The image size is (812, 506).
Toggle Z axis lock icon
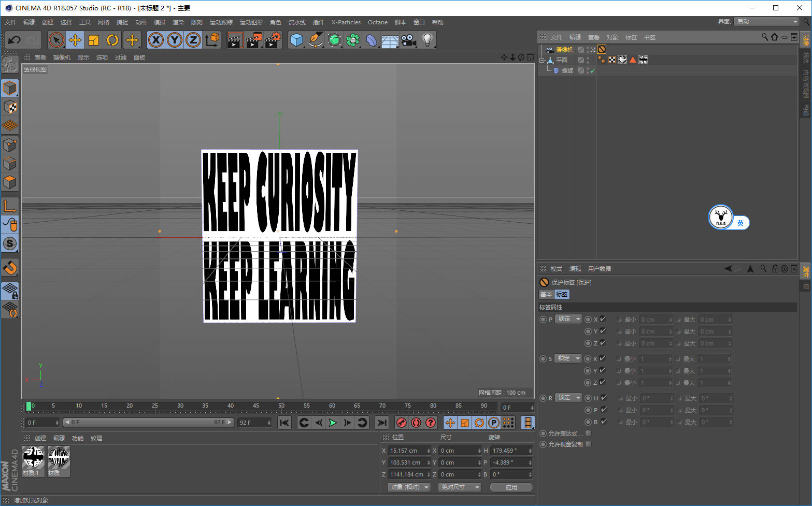(193, 40)
